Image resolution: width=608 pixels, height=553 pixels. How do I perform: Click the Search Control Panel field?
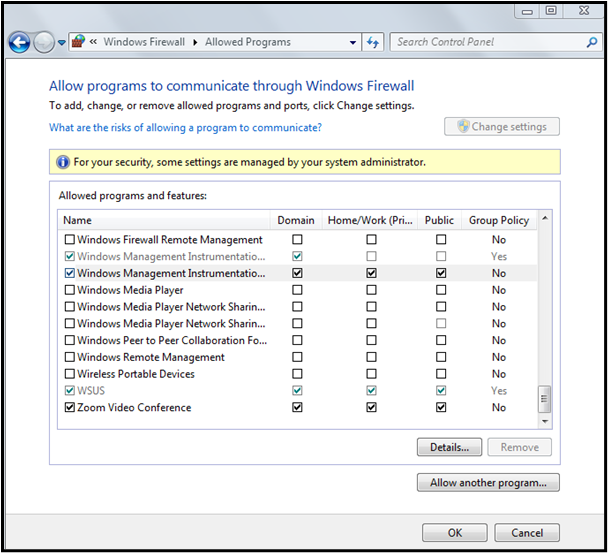pos(487,43)
